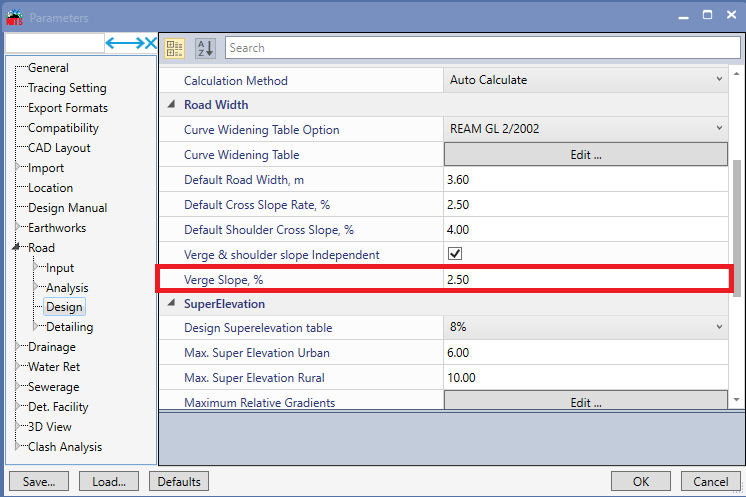This screenshot has width=746, height=497.
Task: Click Edit for Curve Widening Table
Action: [x=586, y=155]
